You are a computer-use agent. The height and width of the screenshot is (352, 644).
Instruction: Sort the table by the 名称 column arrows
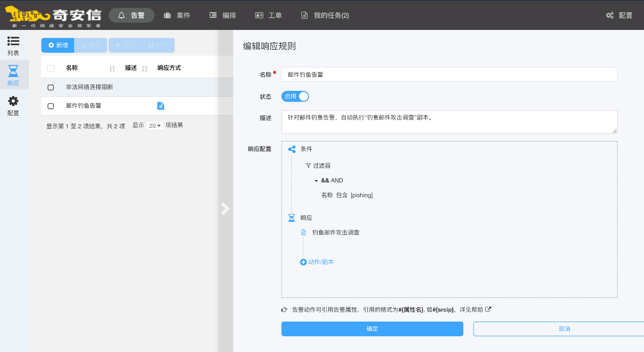tap(112, 68)
